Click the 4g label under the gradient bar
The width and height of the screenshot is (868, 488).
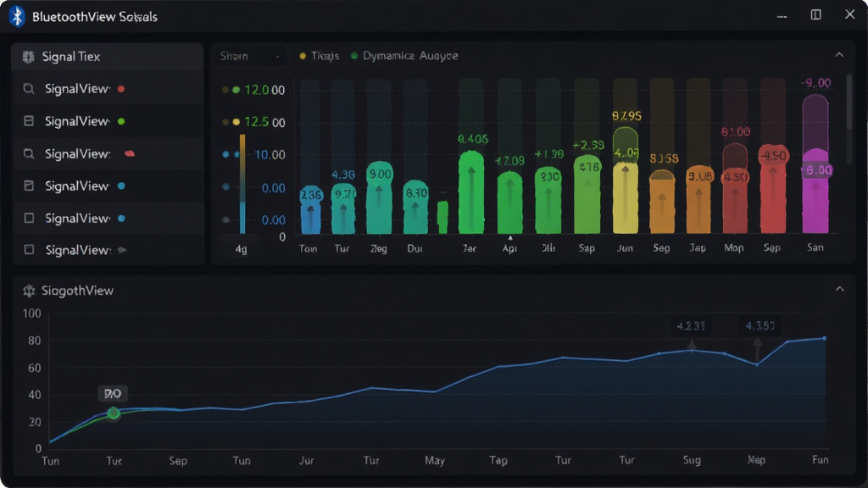point(241,249)
